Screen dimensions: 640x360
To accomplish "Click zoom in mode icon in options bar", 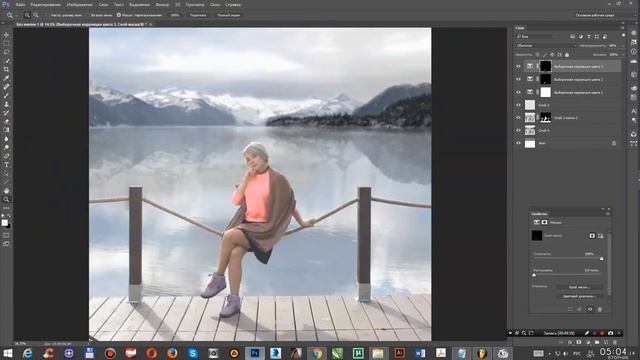I will tap(27, 15).
